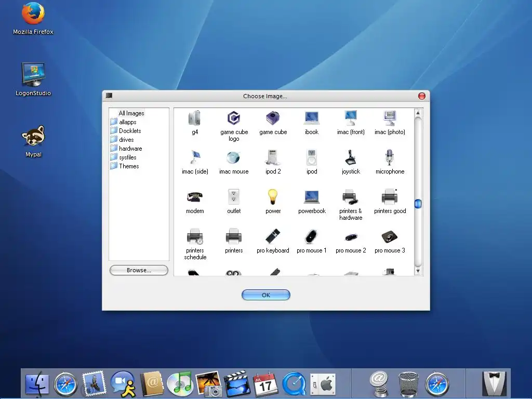
Task: Choose the outlet icon
Action: point(234,197)
